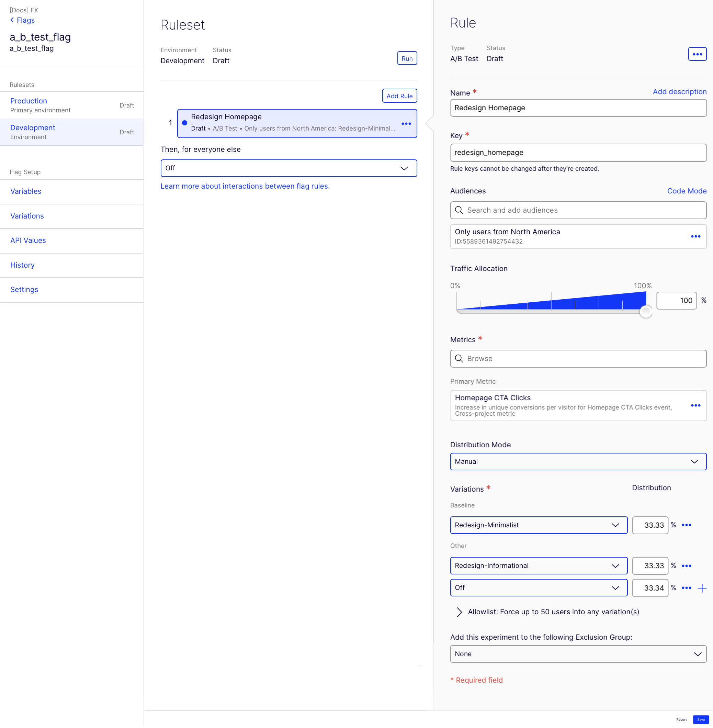Open the Variables setup page
The image size is (713, 728).
click(26, 191)
